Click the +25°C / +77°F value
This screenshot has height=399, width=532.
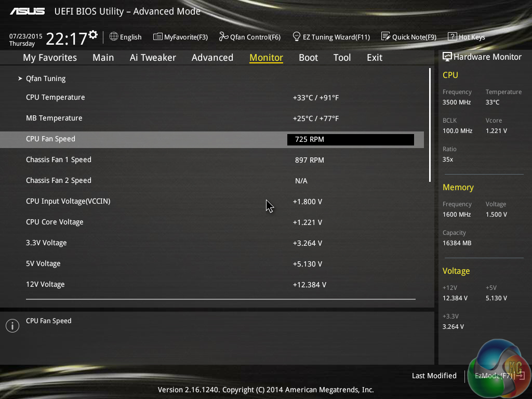(316, 118)
